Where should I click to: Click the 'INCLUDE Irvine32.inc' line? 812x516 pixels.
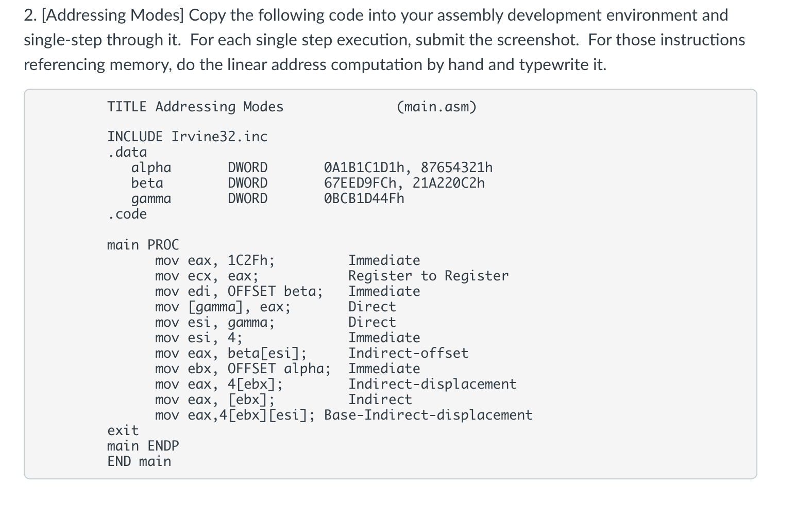[x=188, y=137]
